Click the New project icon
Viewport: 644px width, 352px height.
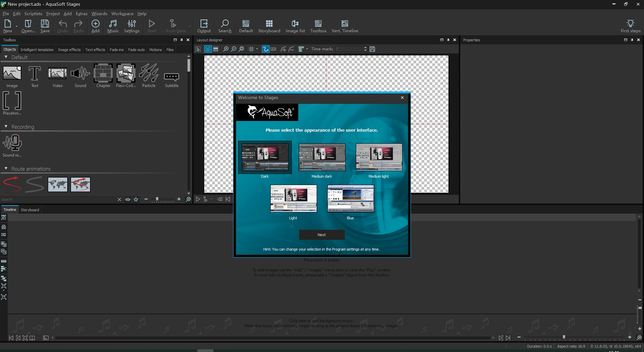click(7, 26)
